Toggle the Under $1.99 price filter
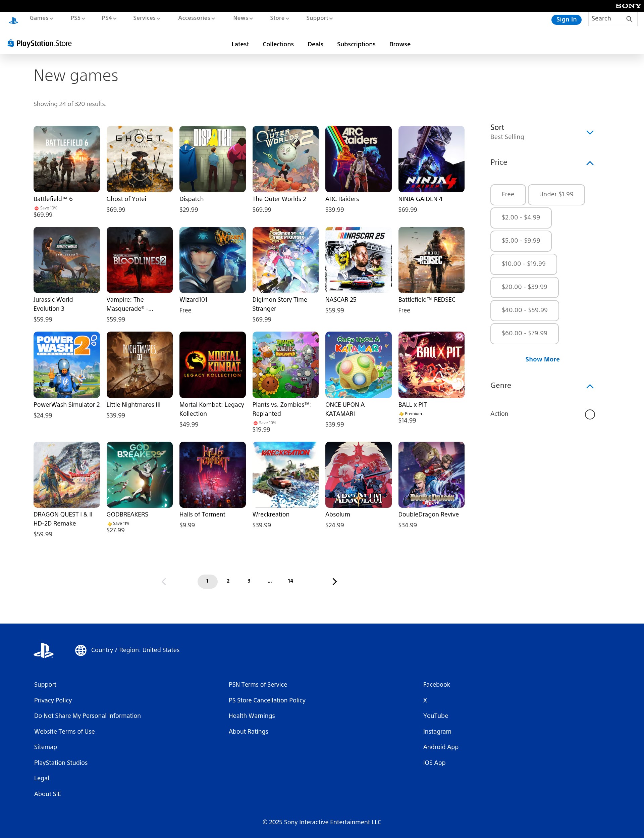The width and height of the screenshot is (644, 838). coord(556,194)
